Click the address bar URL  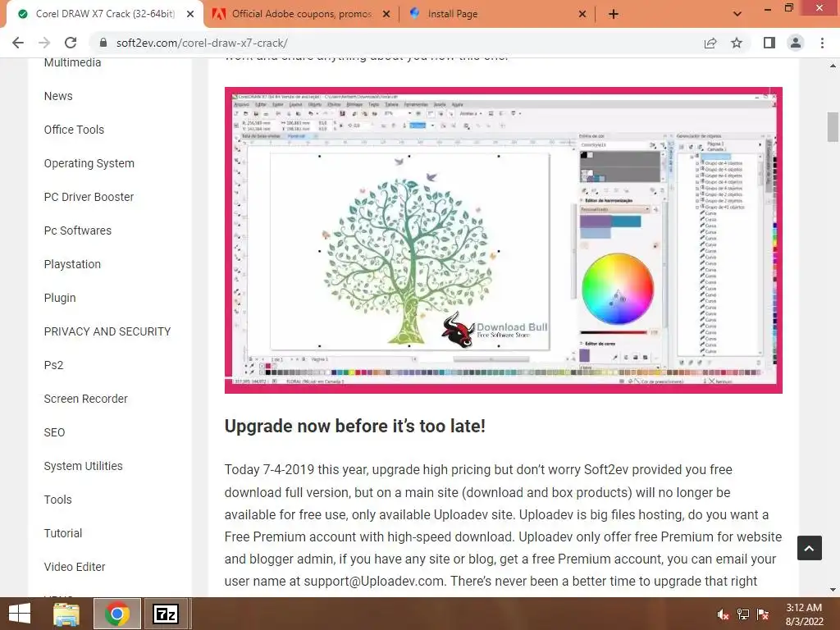pyautogui.click(x=202, y=43)
